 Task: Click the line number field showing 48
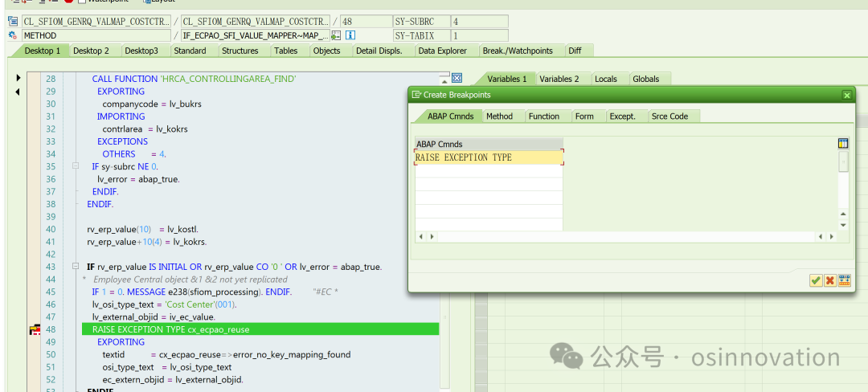(x=366, y=22)
